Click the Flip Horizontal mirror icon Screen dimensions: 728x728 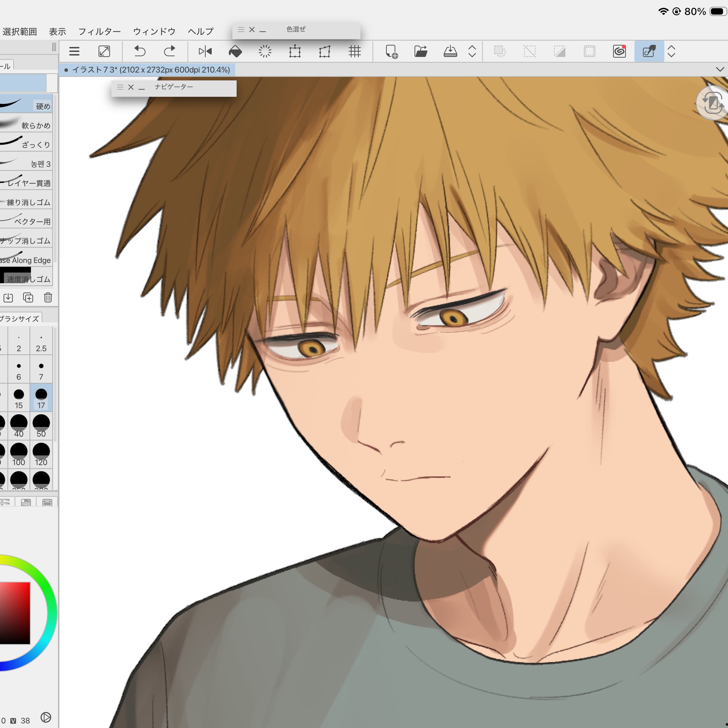(205, 51)
